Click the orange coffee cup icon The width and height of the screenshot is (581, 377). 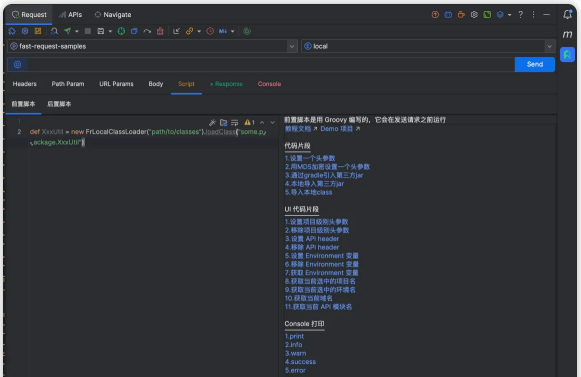click(x=461, y=14)
